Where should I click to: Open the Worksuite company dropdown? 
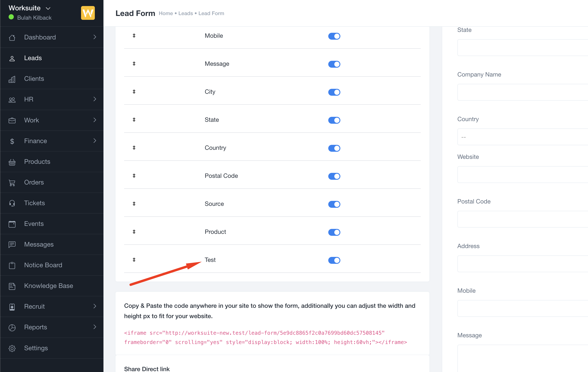click(48, 8)
